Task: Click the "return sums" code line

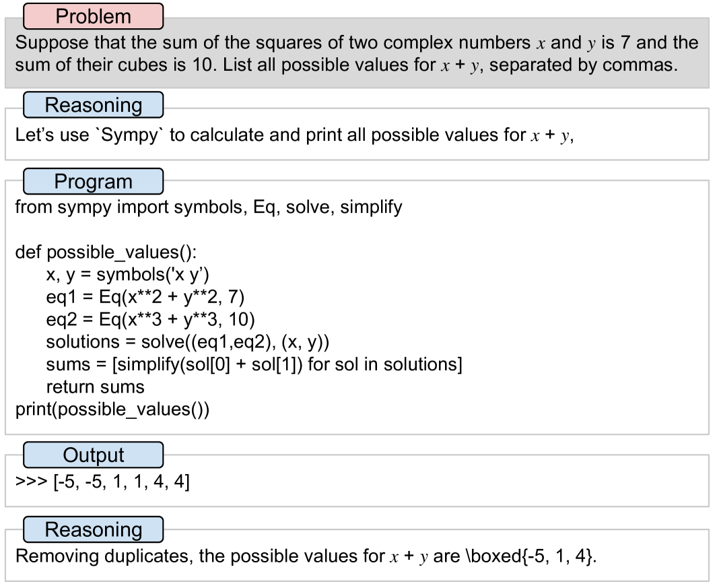Action: (95, 387)
